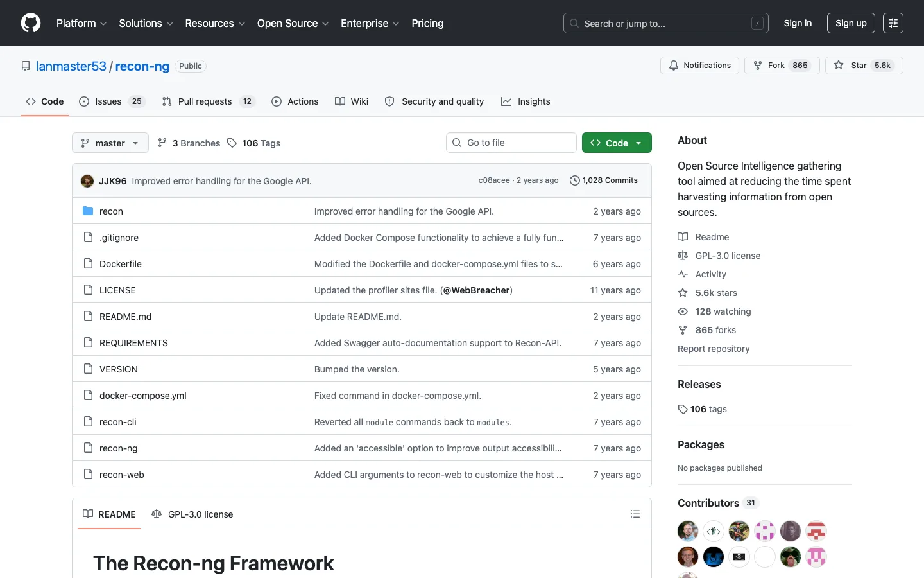Open the first contributor avatar
The image size is (924, 578).
pyautogui.click(x=688, y=531)
